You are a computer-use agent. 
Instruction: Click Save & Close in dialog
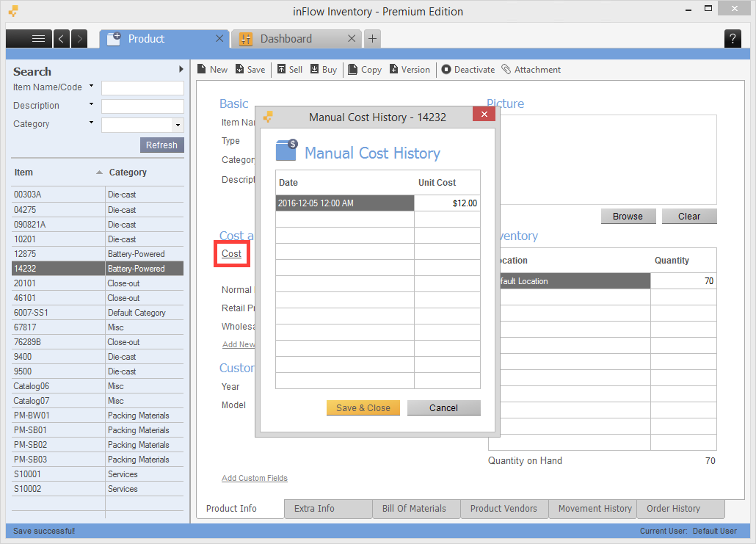[363, 407]
